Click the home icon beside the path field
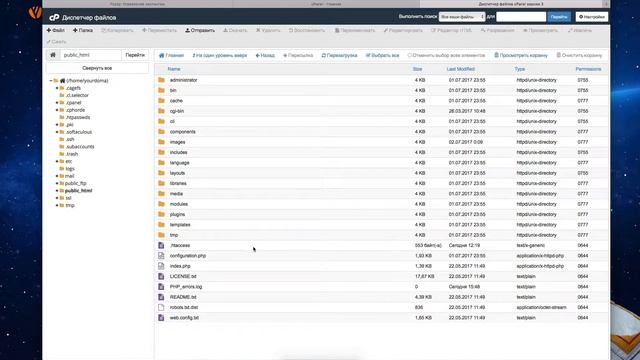Image resolution: width=640 pixels, height=360 pixels. point(53,55)
